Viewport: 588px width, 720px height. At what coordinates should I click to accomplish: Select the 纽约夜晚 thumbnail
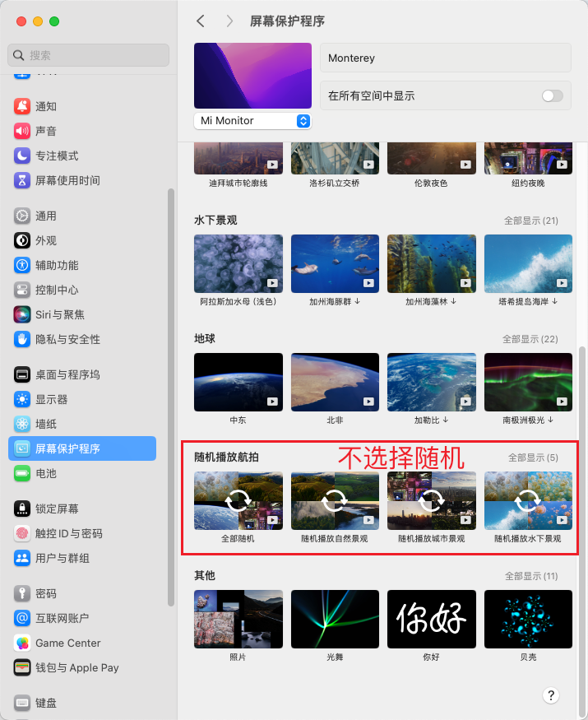coord(528,159)
